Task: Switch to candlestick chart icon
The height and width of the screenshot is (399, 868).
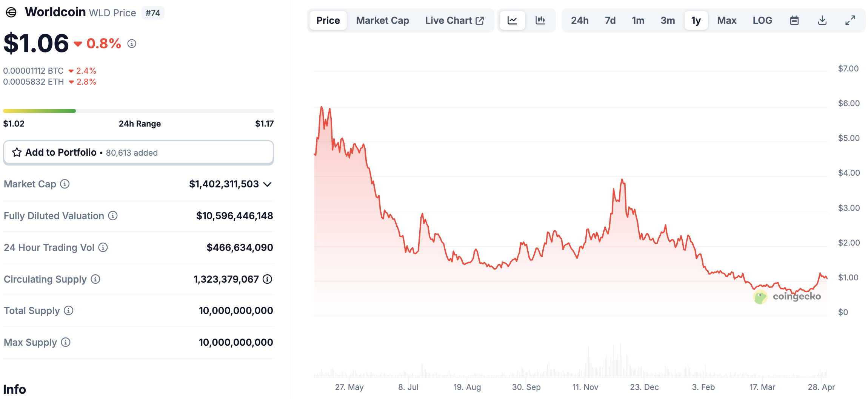Action: (540, 20)
